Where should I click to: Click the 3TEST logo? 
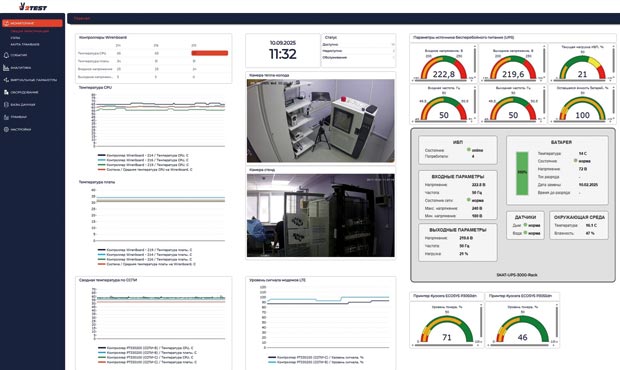point(33,6)
